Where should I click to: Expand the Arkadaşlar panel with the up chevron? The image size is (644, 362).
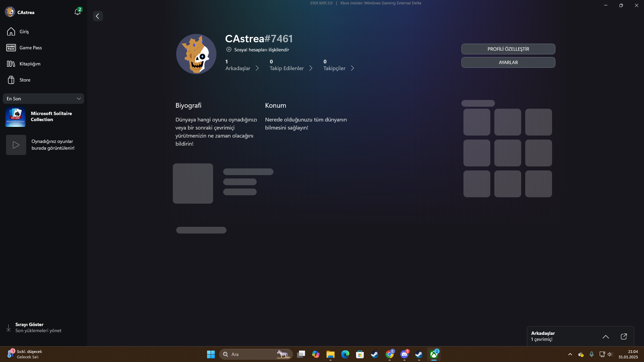(x=605, y=337)
